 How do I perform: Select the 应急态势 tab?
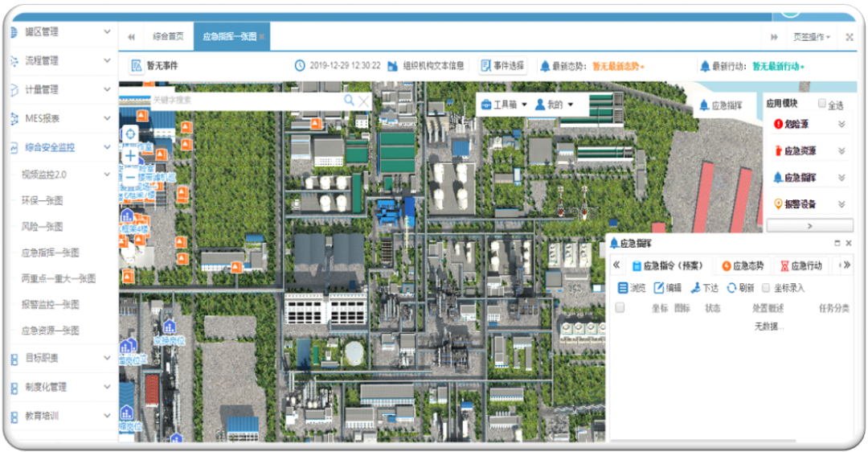pos(742,265)
